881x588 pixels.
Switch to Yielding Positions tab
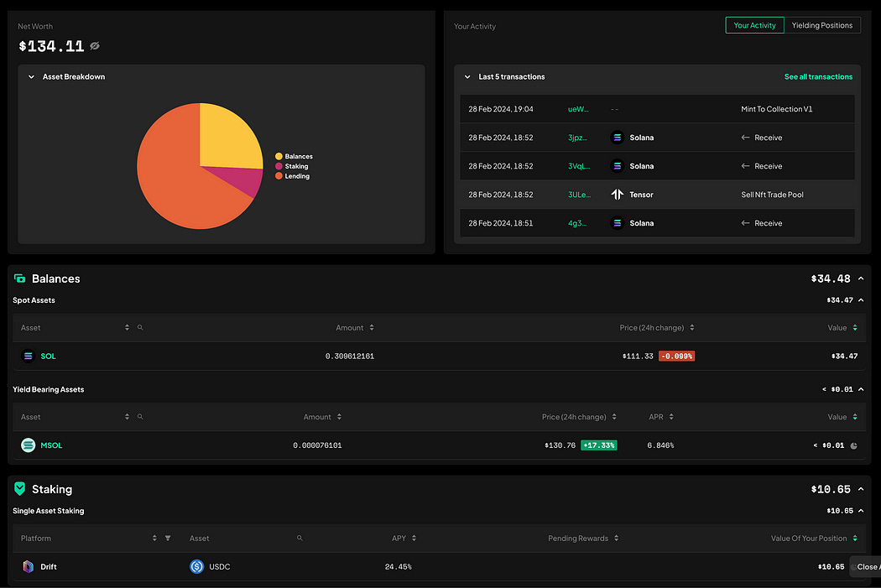(822, 25)
